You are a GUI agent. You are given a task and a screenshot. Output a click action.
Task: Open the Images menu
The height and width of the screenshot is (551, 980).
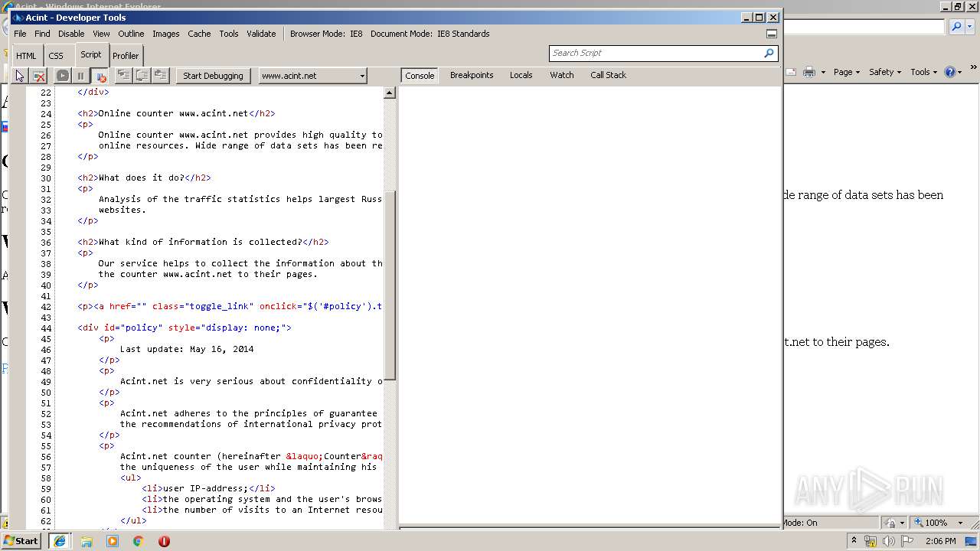coord(165,34)
